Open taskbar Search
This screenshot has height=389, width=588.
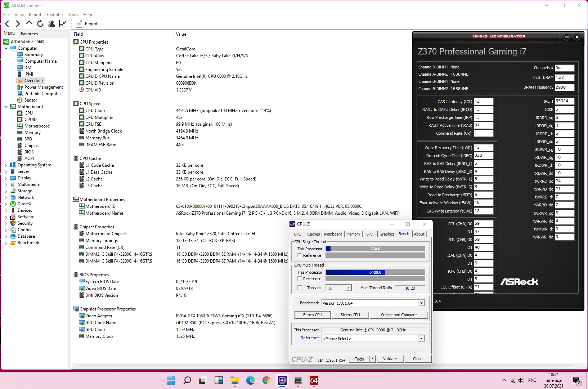click(187, 380)
